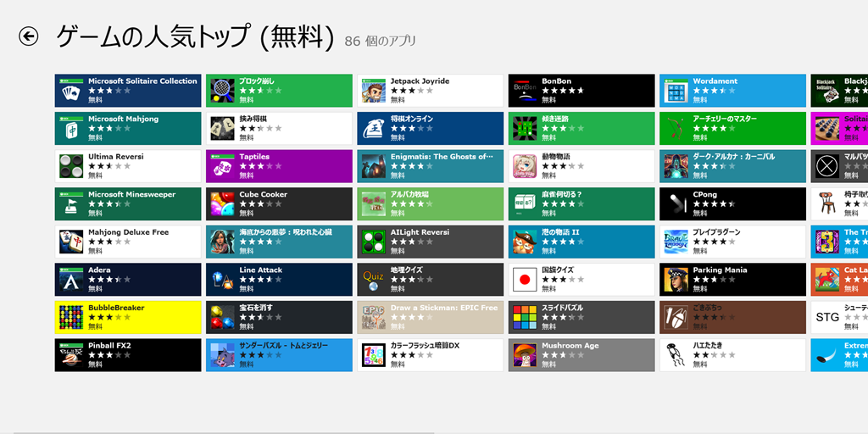This screenshot has width=868, height=434.
Task: Select the ダーク・アルカナ：カーニバル tile
Action: tap(732, 166)
